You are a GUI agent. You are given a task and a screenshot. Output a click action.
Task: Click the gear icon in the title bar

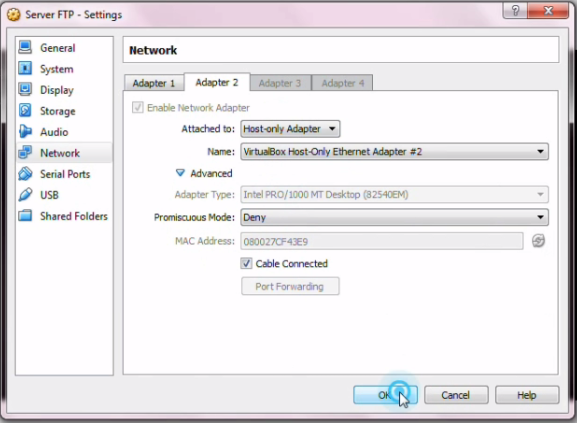14,15
